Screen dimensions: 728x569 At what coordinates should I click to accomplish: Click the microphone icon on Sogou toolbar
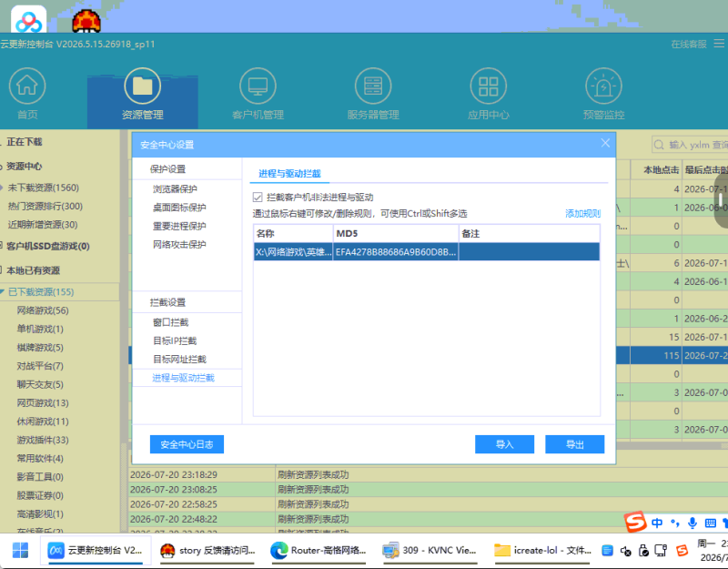(693, 523)
